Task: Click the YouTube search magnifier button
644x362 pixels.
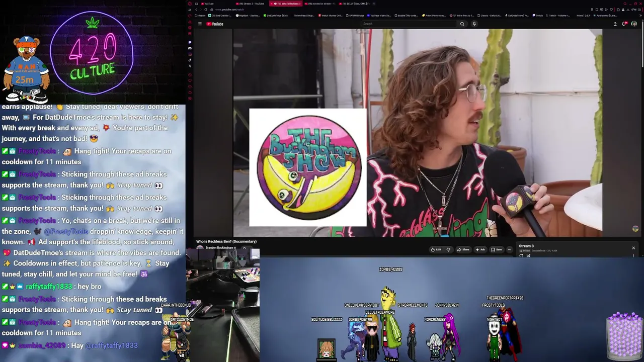Action: coord(462,24)
